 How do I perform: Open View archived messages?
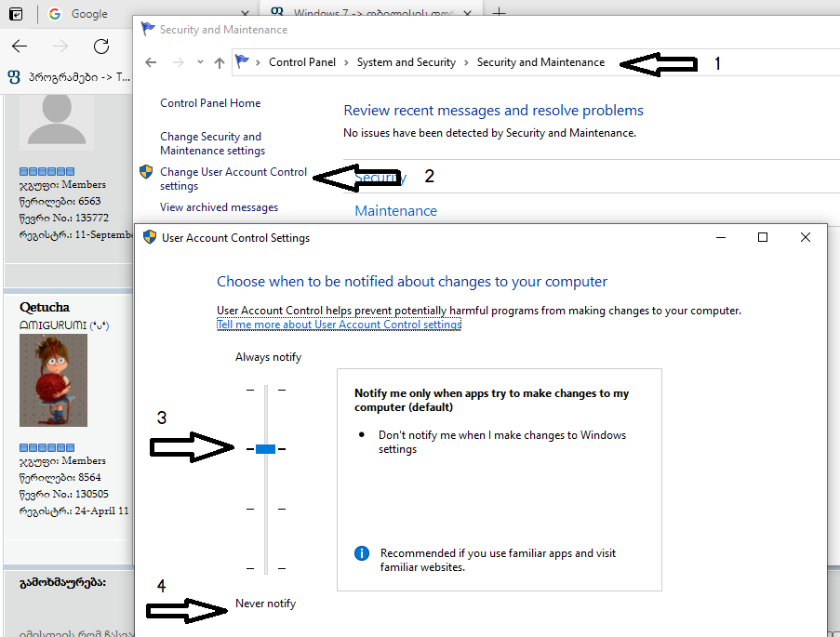pyautogui.click(x=219, y=207)
